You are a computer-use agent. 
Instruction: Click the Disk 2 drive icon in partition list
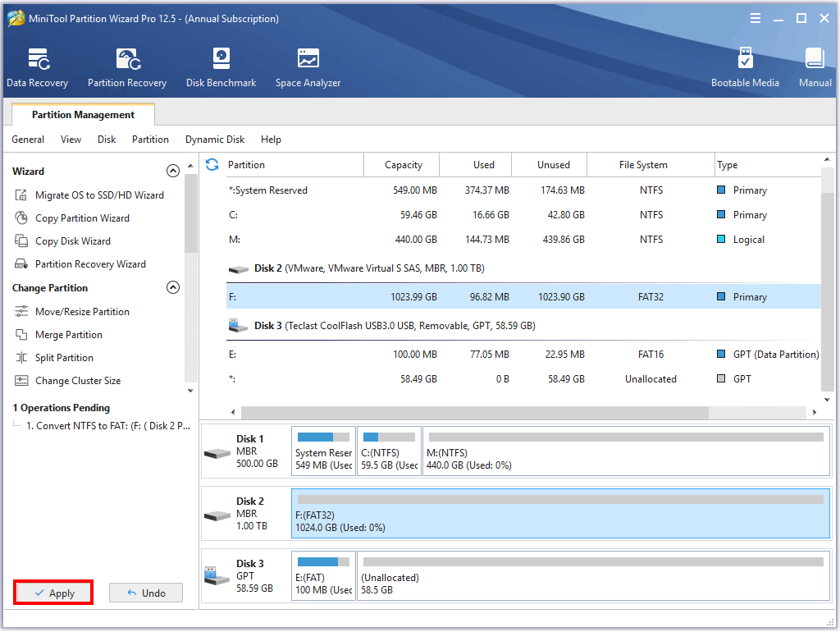238,269
